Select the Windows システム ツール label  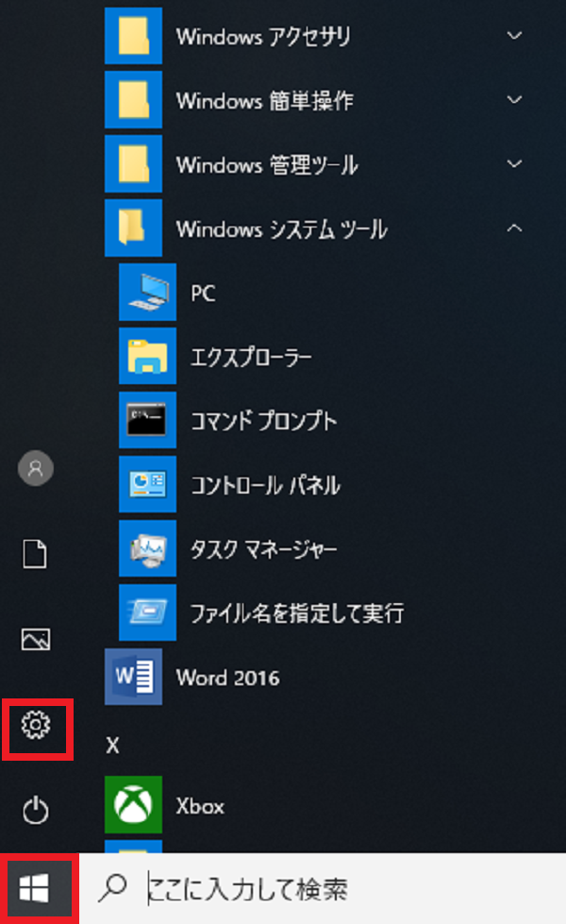click(x=281, y=229)
